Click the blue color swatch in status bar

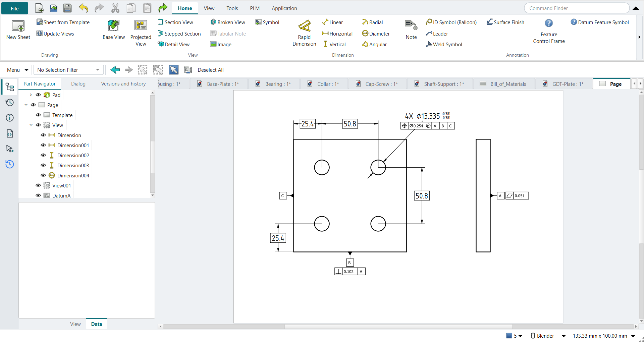(x=509, y=336)
